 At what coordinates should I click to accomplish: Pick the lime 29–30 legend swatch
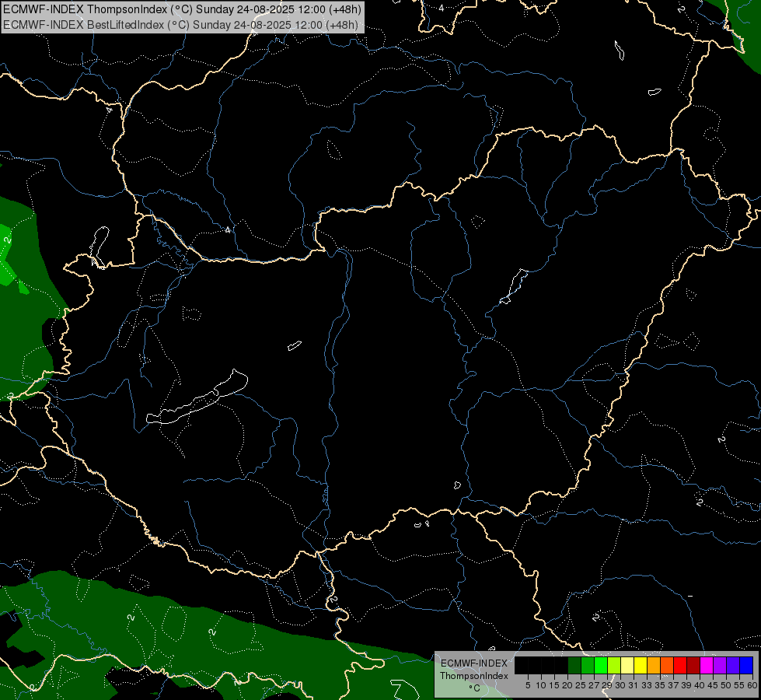(x=614, y=665)
